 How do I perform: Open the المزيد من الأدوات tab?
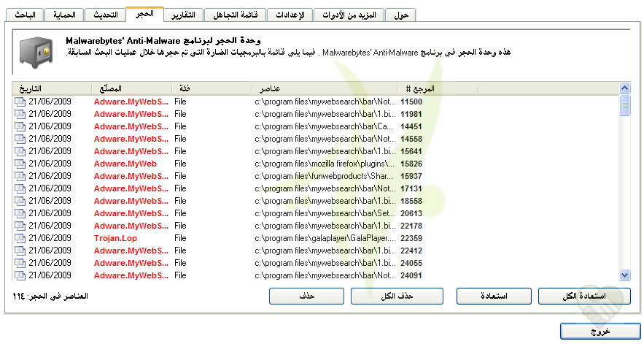tap(349, 15)
